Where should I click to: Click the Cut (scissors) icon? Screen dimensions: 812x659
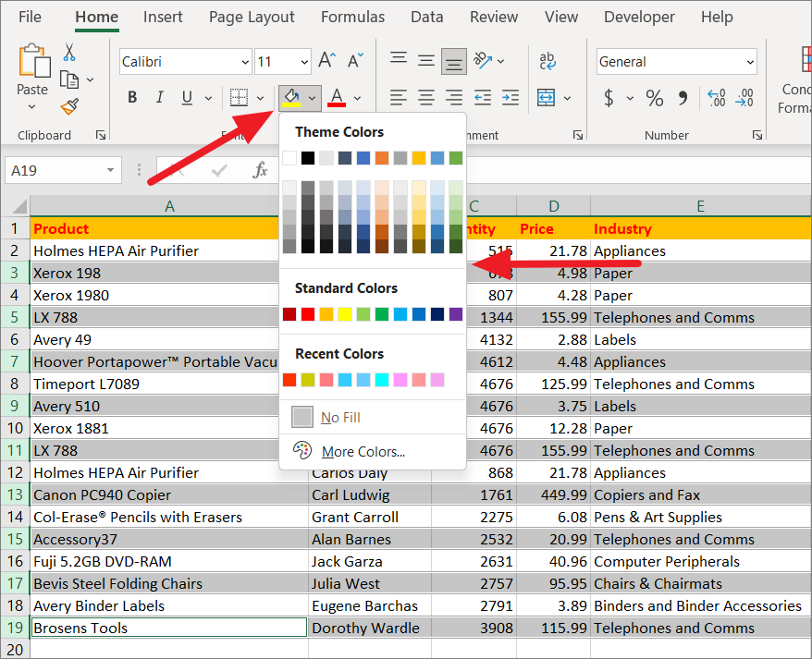coord(69,53)
